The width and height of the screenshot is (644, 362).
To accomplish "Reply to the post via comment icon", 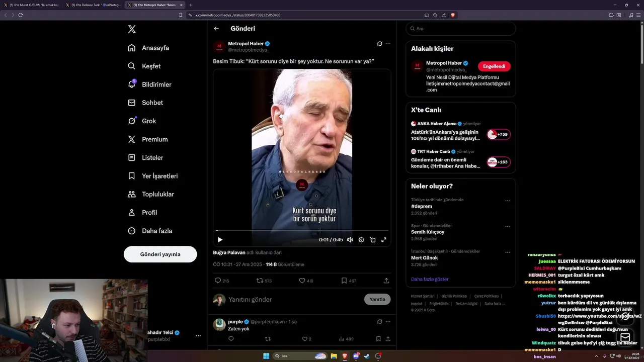I will tap(221, 281).
